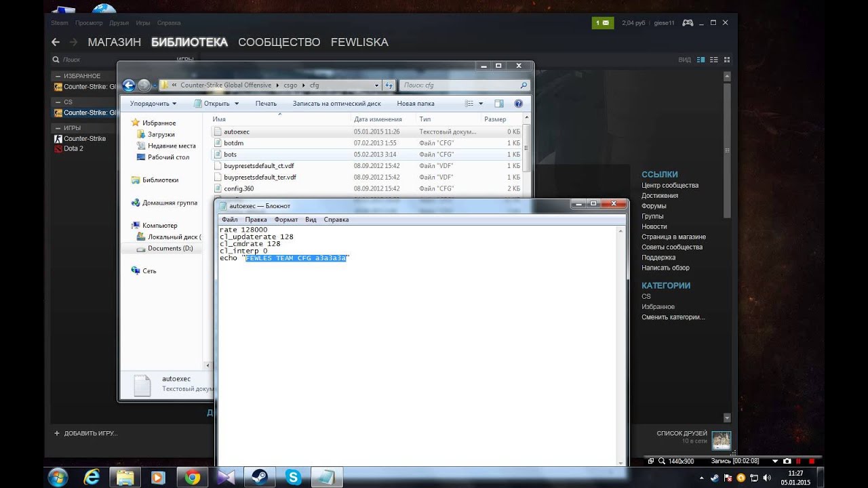The image size is (868, 488).
Task: Collapse the ИЗБРАННОЕ category in Steam
Action: coord(58,76)
